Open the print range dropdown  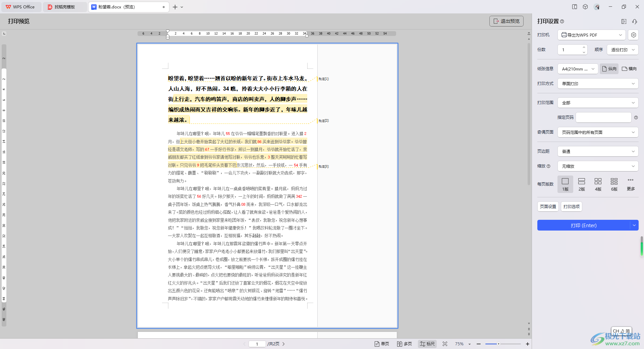click(598, 103)
